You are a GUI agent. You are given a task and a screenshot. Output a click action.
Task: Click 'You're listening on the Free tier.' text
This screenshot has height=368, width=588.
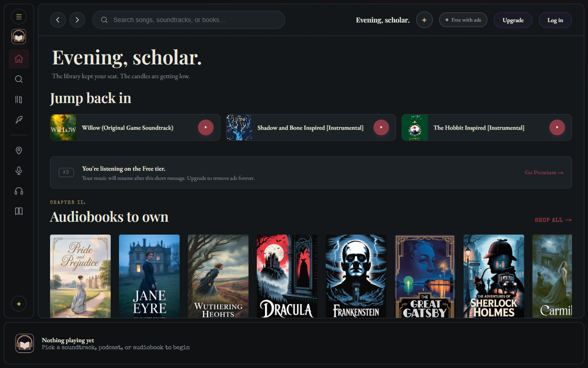point(124,169)
